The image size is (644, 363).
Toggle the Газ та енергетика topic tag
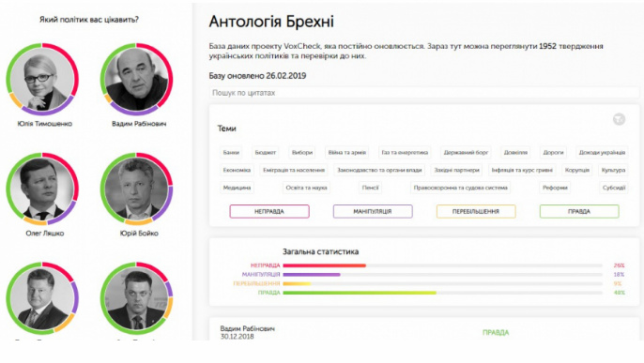(405, 152)
